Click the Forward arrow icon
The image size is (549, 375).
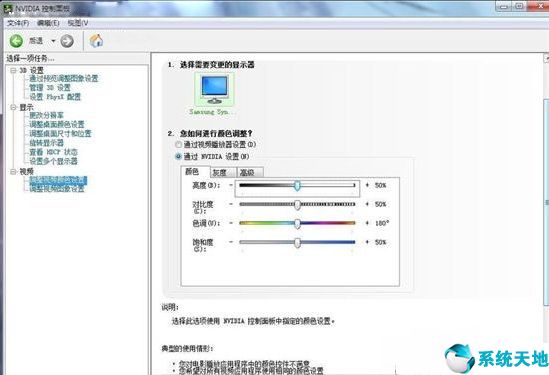(67, 41)
